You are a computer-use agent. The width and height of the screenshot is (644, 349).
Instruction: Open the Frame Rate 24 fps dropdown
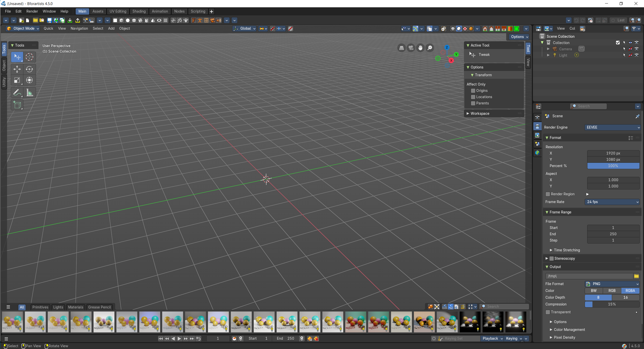[x=612, y=202]
